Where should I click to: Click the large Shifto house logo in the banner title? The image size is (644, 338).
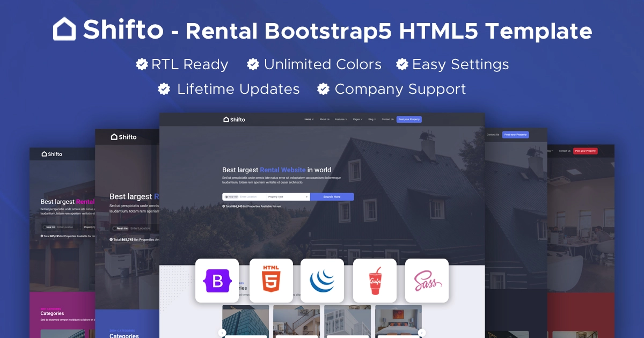click(64, 28)
